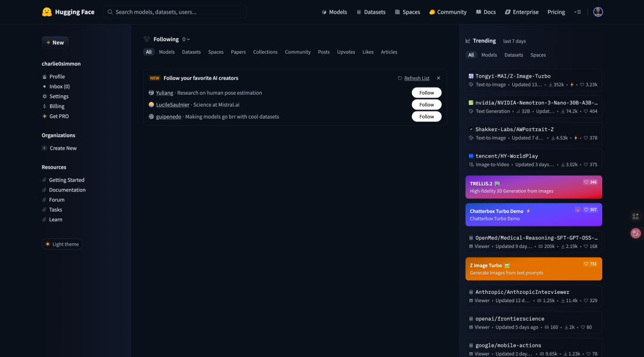644x357 pixels.
Task: Click the Settings gear icon
Action: coord(44,97)
